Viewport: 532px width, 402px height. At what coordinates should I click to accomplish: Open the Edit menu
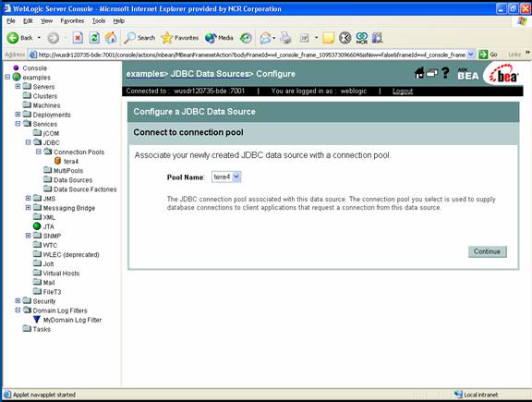28,21
